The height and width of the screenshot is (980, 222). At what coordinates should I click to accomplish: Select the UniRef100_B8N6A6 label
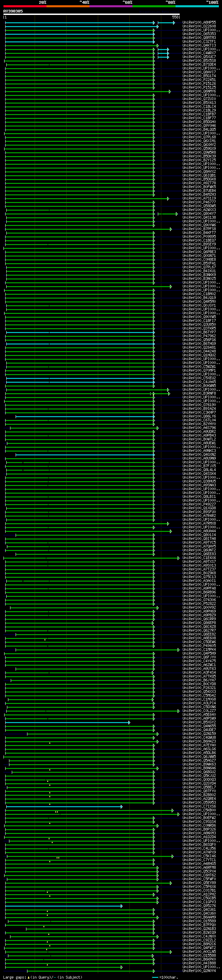pos(199,768)
